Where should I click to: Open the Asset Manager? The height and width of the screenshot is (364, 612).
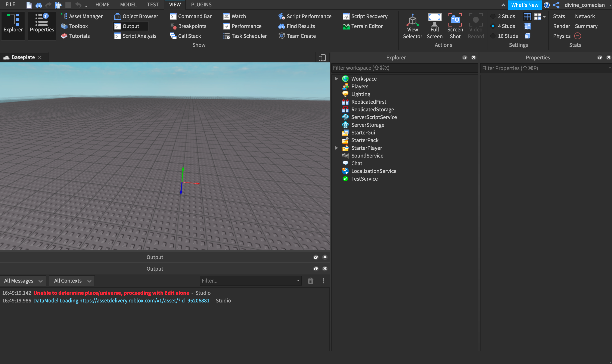click(x=82, y=16)
